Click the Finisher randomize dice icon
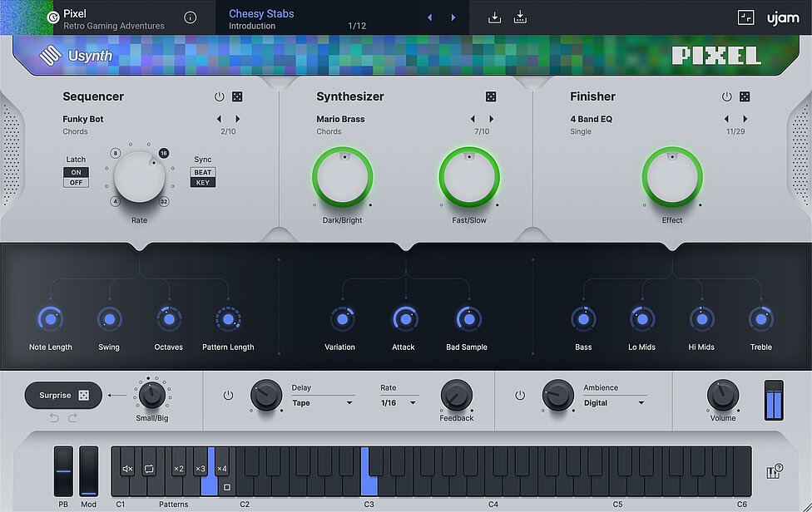 pos(745,97)
